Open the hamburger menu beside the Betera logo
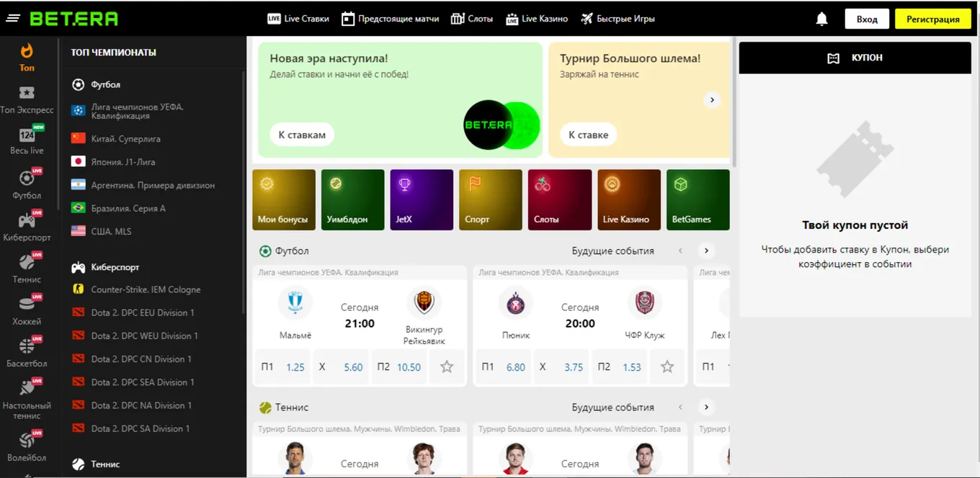Image resolution: width=980 pixels, height=478 pixels. click(13, 18)
